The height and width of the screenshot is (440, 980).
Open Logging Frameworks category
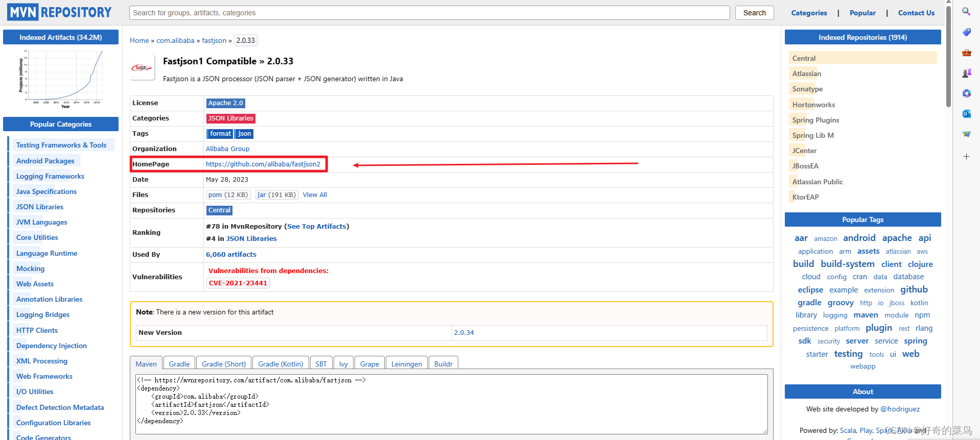50,177
